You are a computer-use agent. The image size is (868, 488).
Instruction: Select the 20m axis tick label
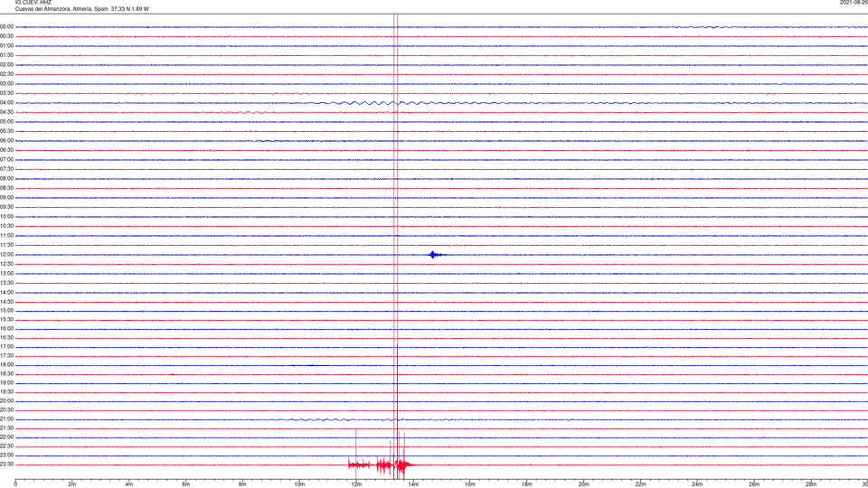point(583,484)
